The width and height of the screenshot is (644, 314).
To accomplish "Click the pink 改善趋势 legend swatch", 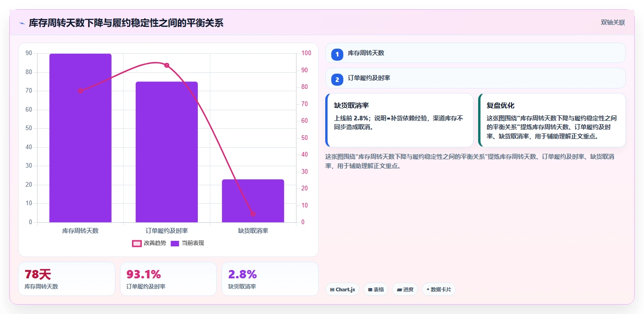I will coord(137,244).
